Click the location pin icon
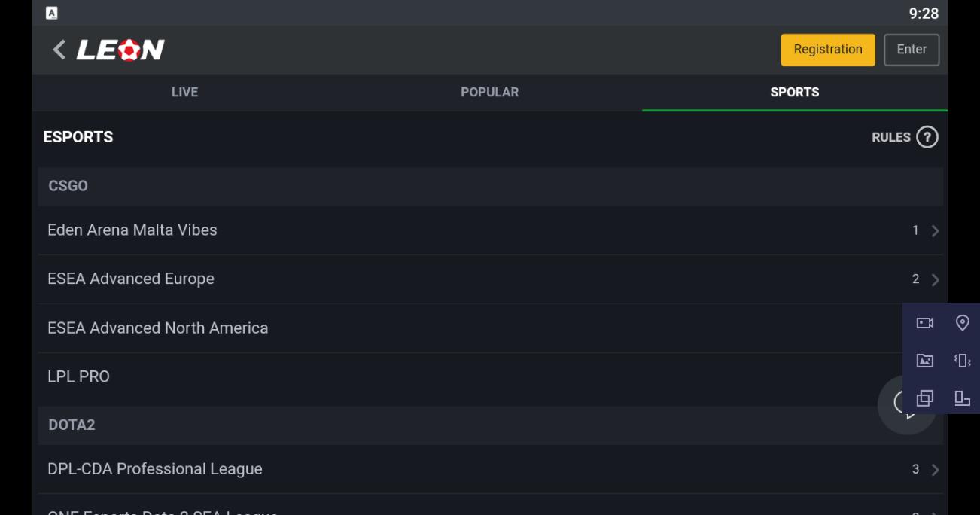The width and height of the screenshot is (980, 515). pos(962,323)
